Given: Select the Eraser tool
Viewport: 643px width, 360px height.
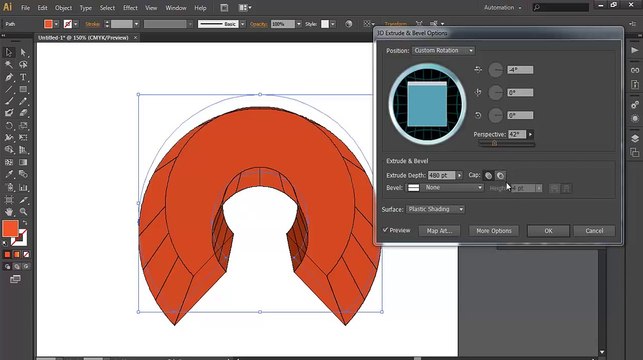Looking at the screenshot, I should [x=23, y=113].
